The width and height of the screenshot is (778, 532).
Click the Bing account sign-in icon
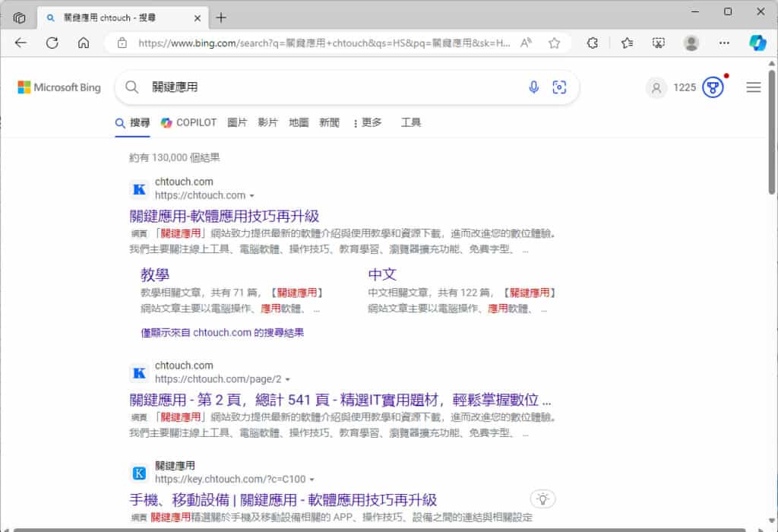[656, 88]
